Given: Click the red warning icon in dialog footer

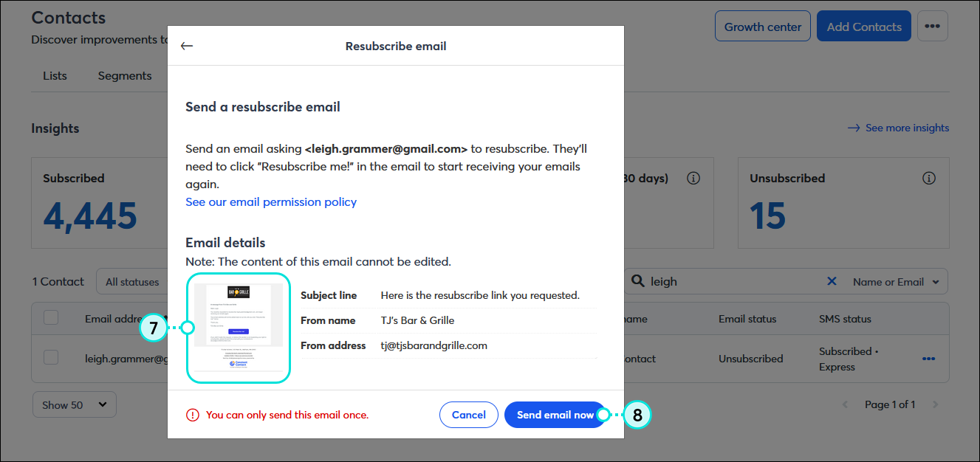Looking at the screenshot, I should pos(193,415).
